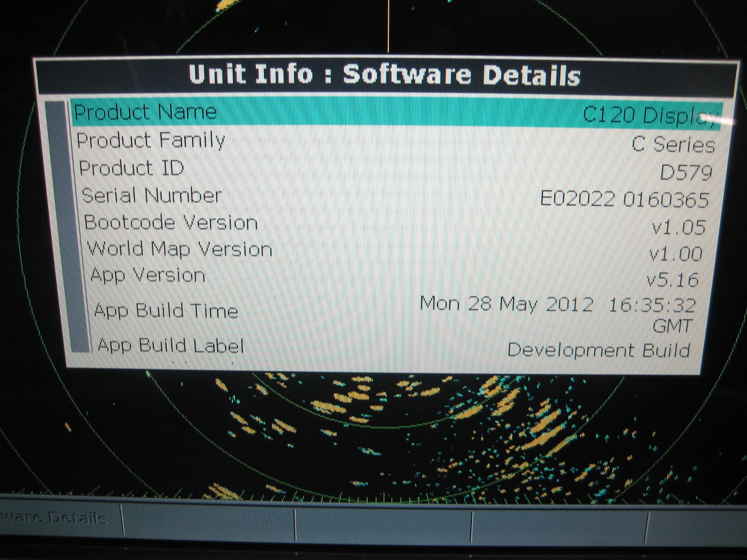Click the 'C Series' value
Screen dimensions: 747x560
pos(673,144)
